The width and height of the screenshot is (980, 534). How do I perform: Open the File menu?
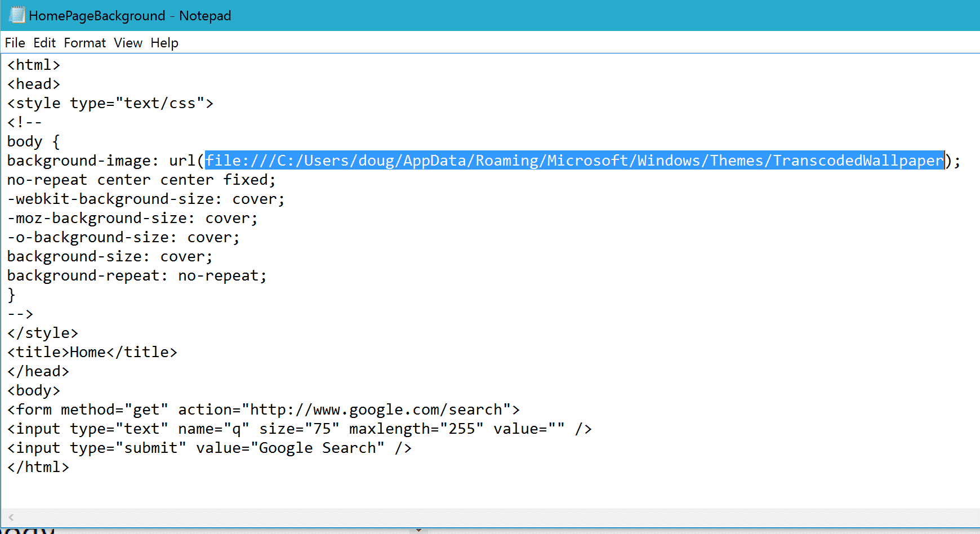coord(15,43)
